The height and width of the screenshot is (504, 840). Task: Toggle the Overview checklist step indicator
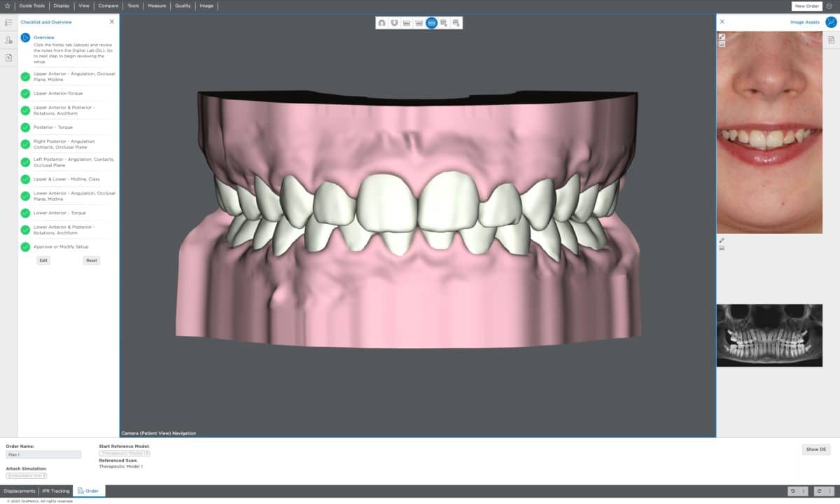[x=25, y=37]
